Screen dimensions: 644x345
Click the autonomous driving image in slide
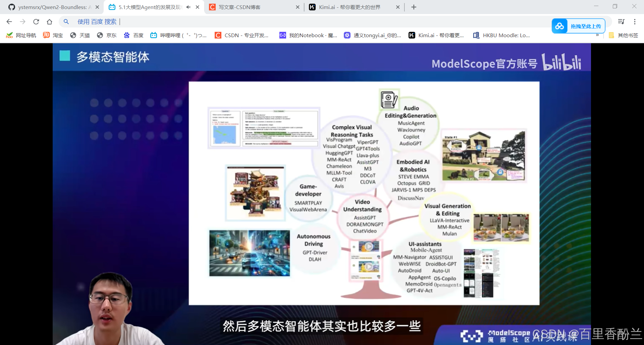pos(250,253)
